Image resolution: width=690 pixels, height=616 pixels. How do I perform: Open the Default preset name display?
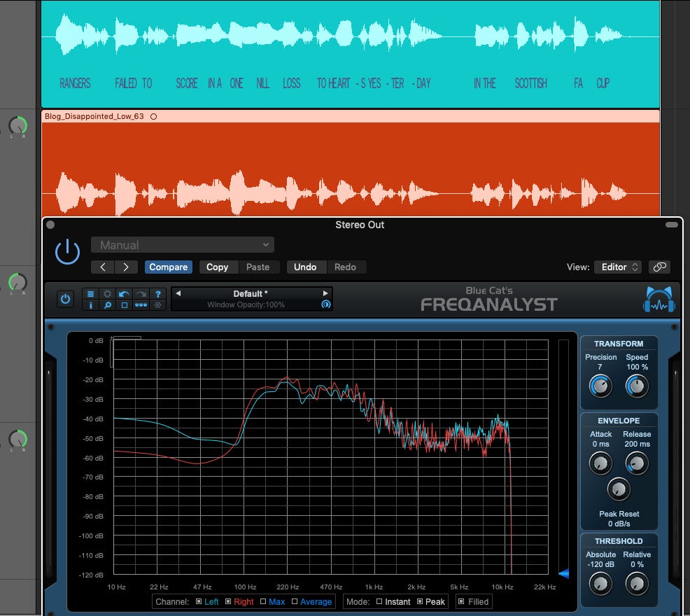(x=251, y=294)
